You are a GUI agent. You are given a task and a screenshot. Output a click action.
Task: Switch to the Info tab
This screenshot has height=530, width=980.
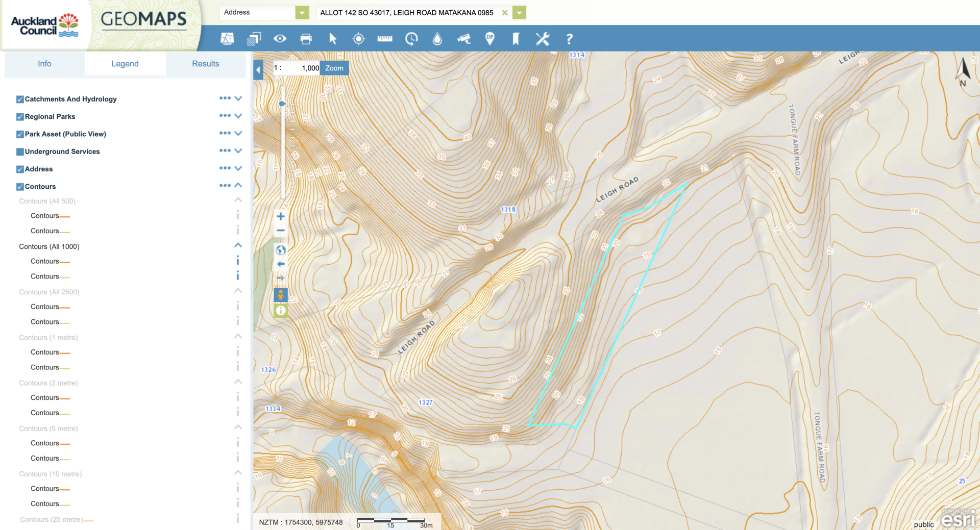point(44,64)
